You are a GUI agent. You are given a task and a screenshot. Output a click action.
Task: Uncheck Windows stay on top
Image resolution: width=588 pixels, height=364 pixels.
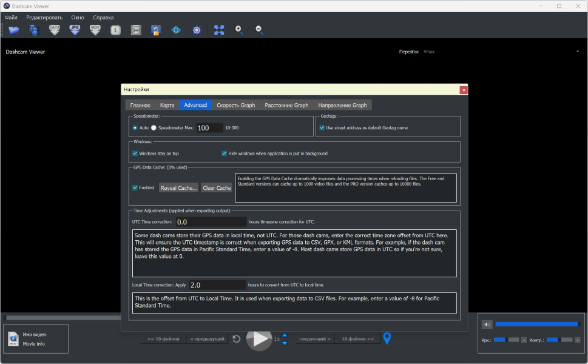tap(135, 153)
